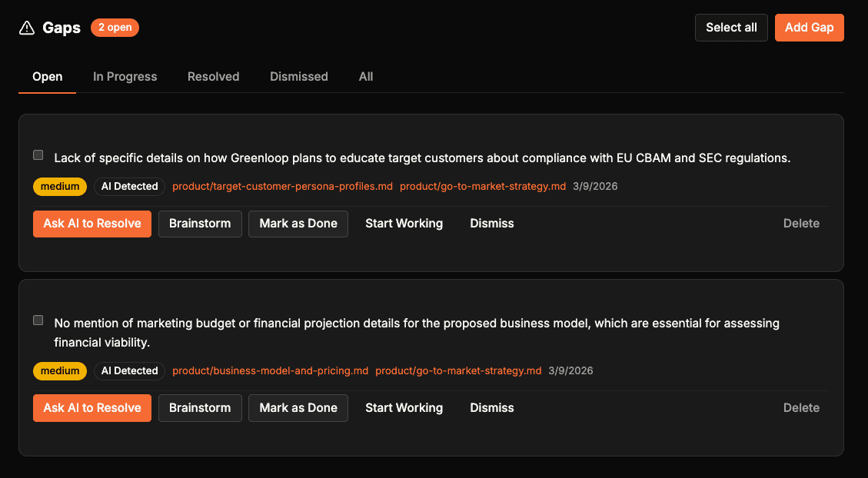Click the 3/9/2026 date on the marketing budget gap
868x478 pixels.
pos(570,370)
